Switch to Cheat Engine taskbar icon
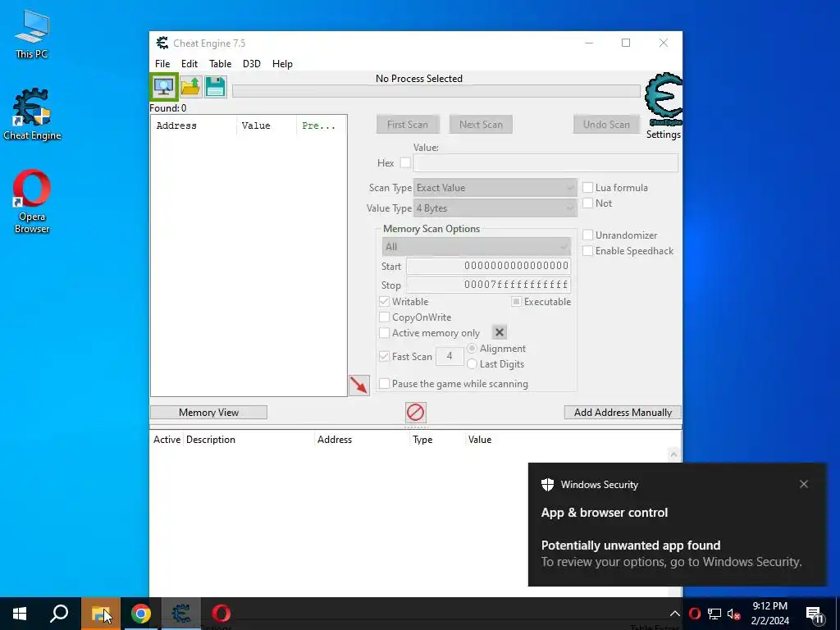 (181, 614)
